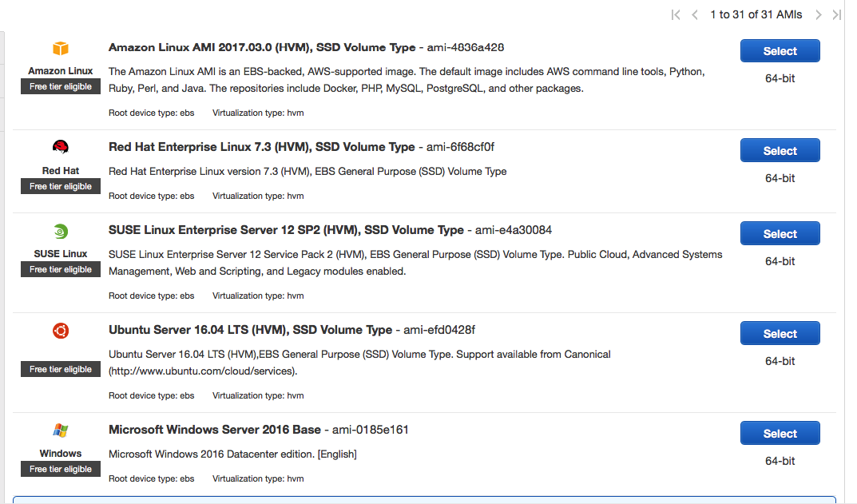
Task: Go to last page of AMIs
Action: coord(837,14)
